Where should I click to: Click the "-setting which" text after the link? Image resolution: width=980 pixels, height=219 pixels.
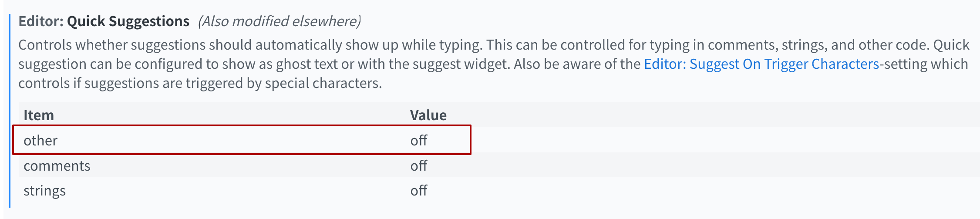pyautogui.click(x=924, y=64)
